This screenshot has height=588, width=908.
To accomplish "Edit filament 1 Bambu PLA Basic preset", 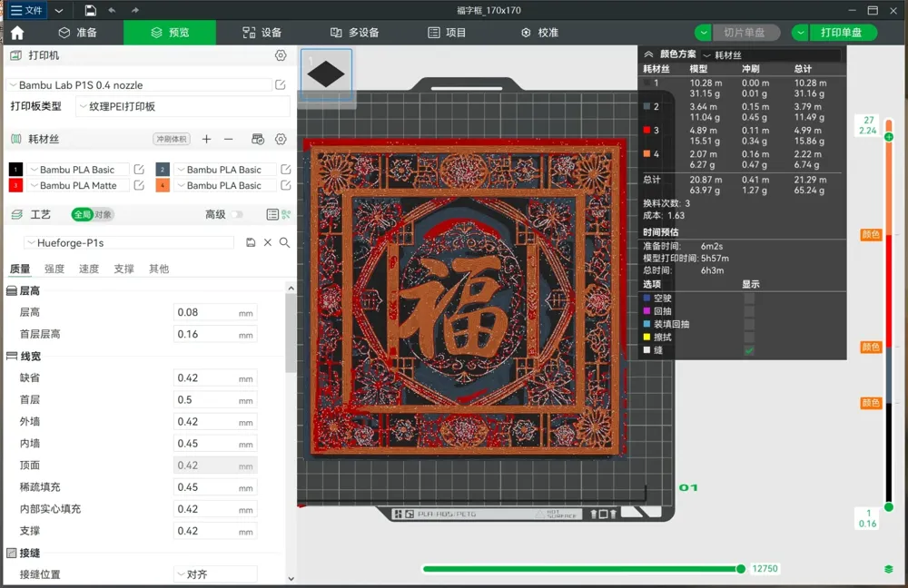I will pyautogui.click(x=139, y=170).
